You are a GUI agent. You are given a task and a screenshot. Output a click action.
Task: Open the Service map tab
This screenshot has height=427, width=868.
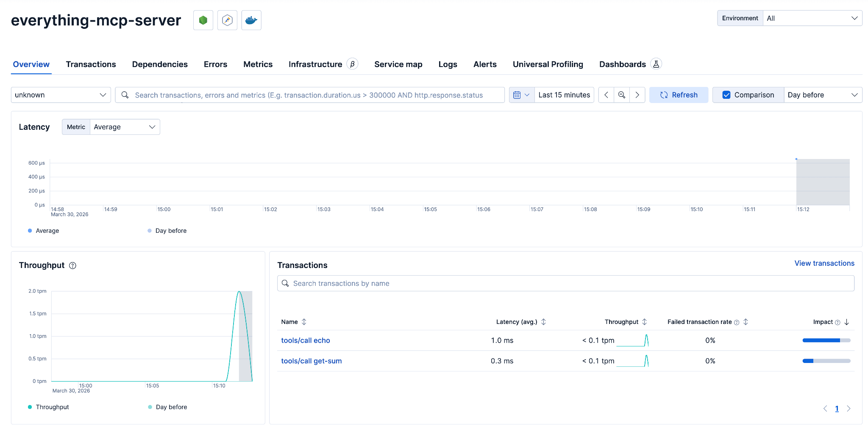(398, 64)
